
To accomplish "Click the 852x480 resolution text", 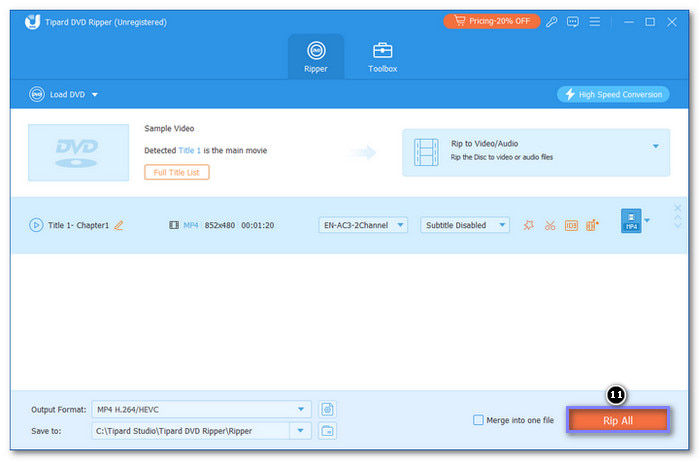I will [220, 225].
